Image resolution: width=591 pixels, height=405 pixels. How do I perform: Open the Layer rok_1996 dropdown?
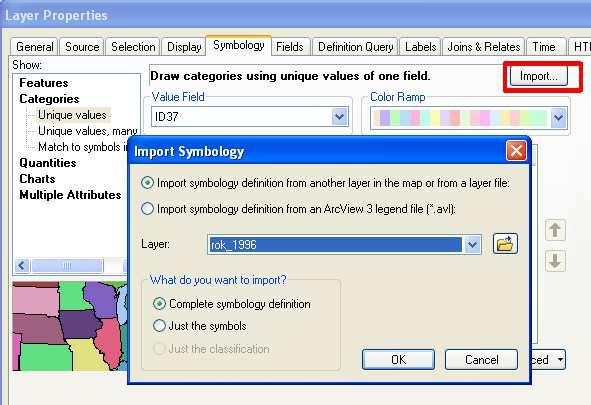coord(473,245)
